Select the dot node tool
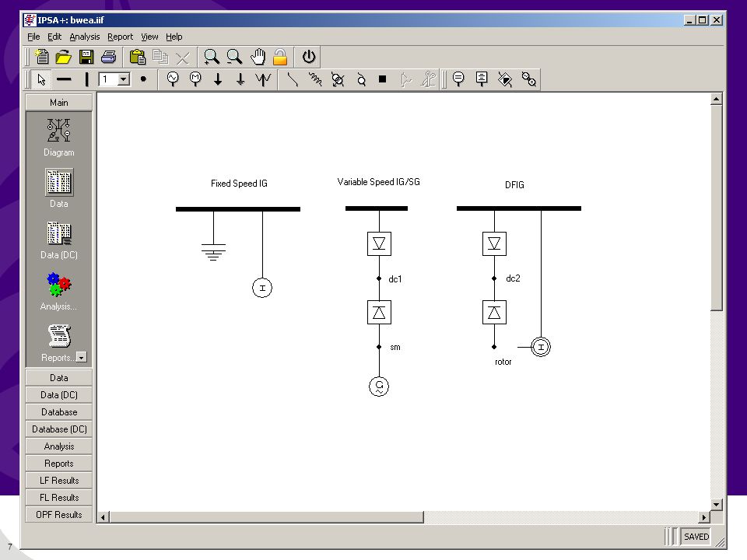The width and height of the screenshot is (747, 560). pyautogui.click(x=143, y=79)
